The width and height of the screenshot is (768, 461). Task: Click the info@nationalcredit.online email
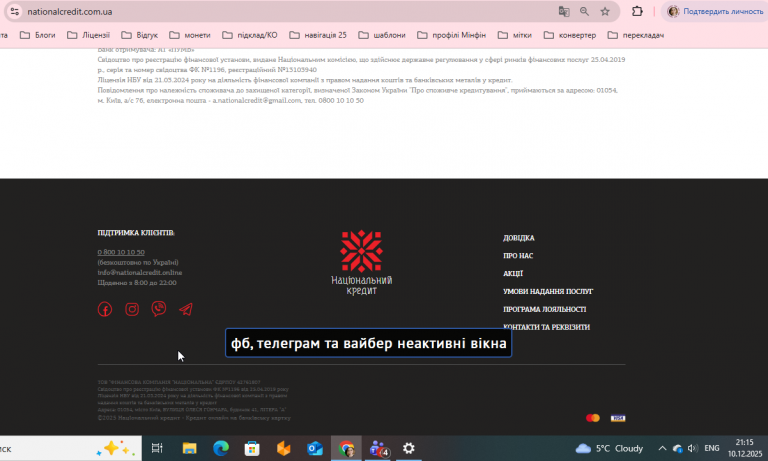(140, 272)
